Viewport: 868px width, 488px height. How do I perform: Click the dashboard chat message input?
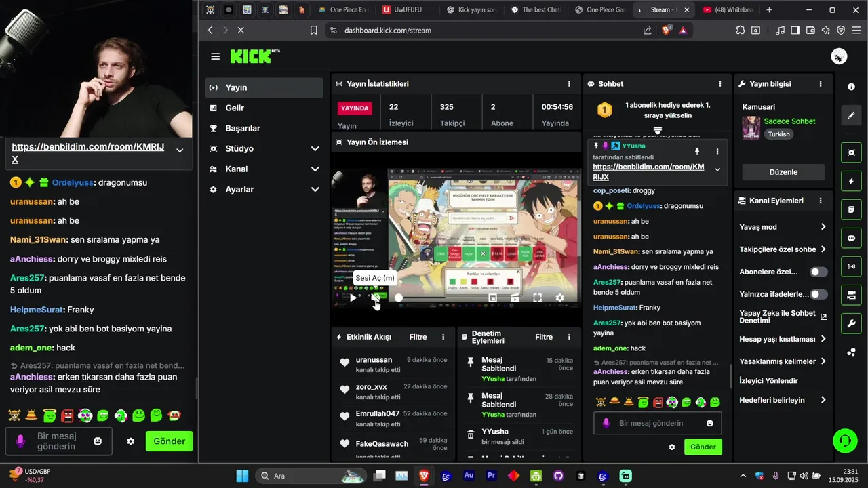658,423
